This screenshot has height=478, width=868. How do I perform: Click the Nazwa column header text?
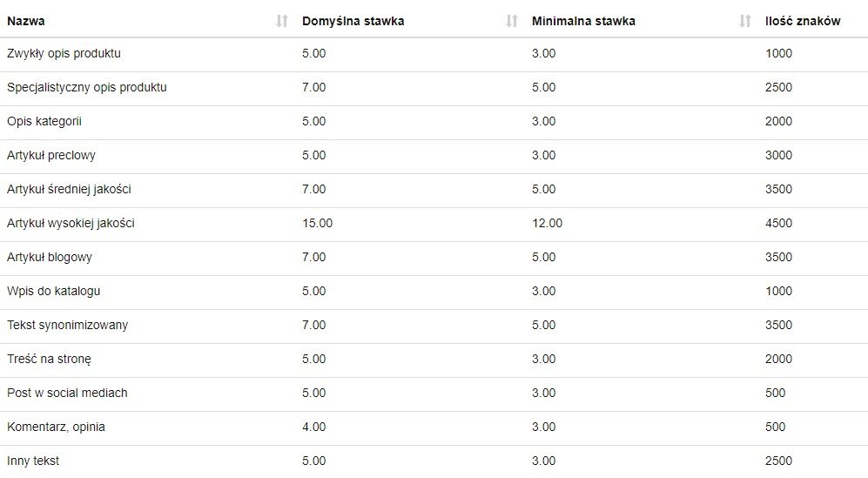tap(26, 21)
